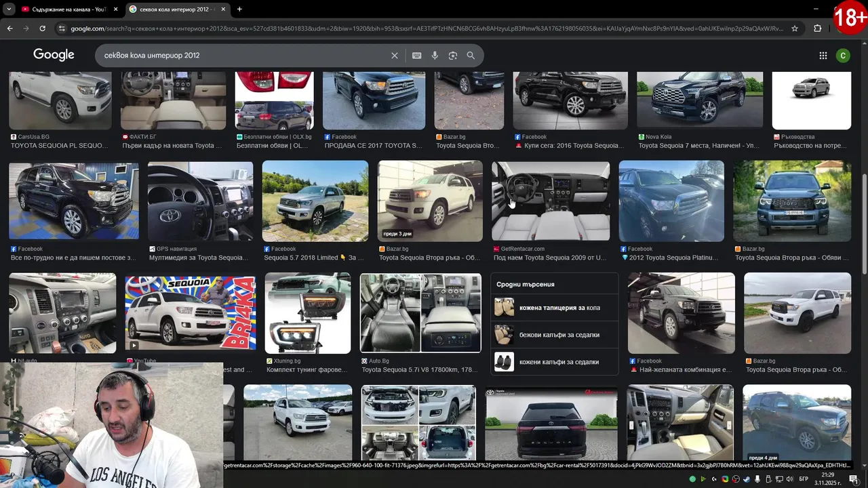868x488 pixels.
Task: Open the Xtuning.bg headlights image
Action: (307, 313)
